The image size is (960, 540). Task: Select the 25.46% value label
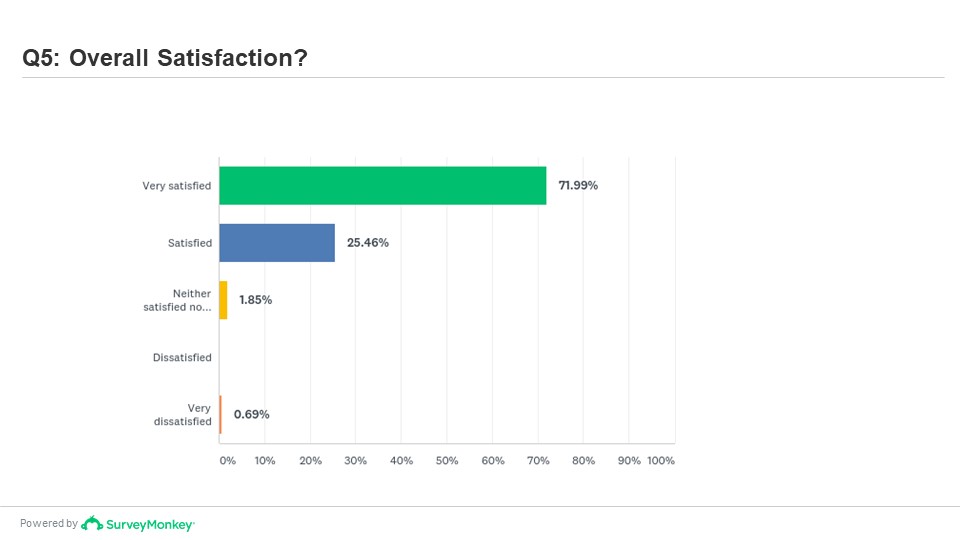pyautogui.click(x=368, y=243)
